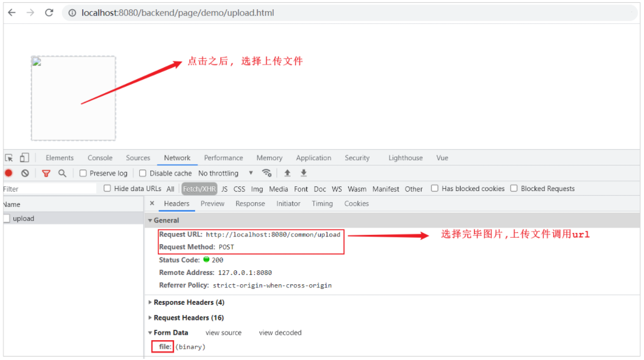644x360 pixels.
Task: Click the dashed image upload box
Action: tap(73, 98)
